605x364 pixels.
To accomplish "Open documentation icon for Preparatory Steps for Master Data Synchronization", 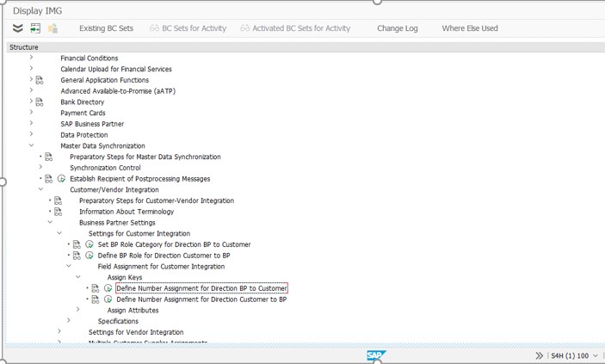I will click(x=48, y=157).
